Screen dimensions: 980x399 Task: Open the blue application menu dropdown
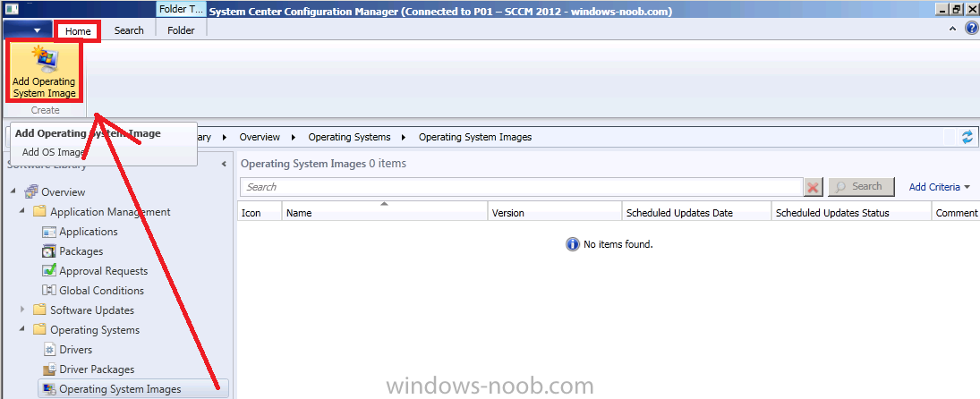(29, 30)
